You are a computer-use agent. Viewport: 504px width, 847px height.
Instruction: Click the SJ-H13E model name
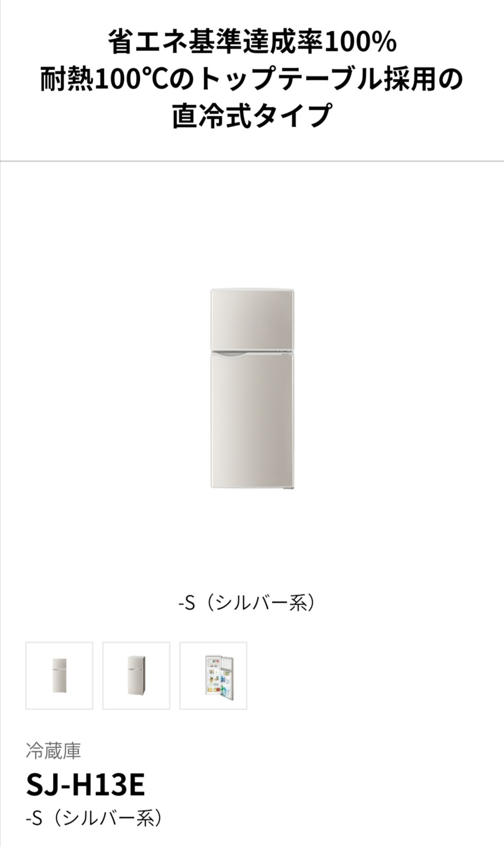tap(85, 785)
